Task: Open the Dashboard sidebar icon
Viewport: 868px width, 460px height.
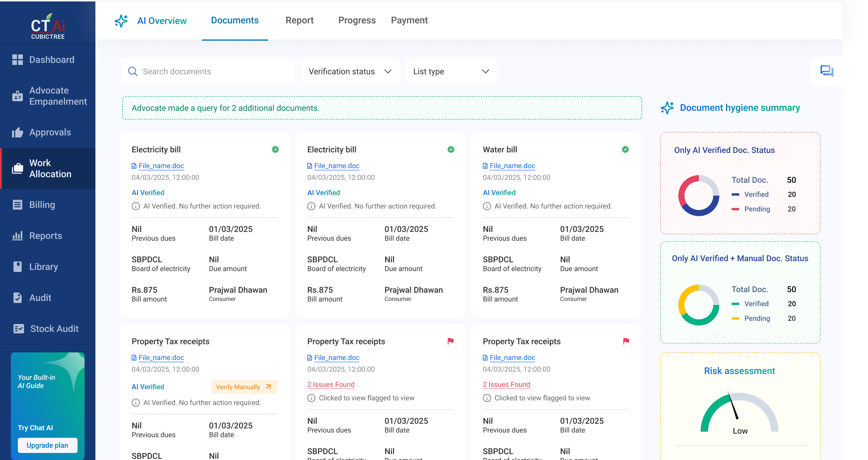Action: [17, 60]
